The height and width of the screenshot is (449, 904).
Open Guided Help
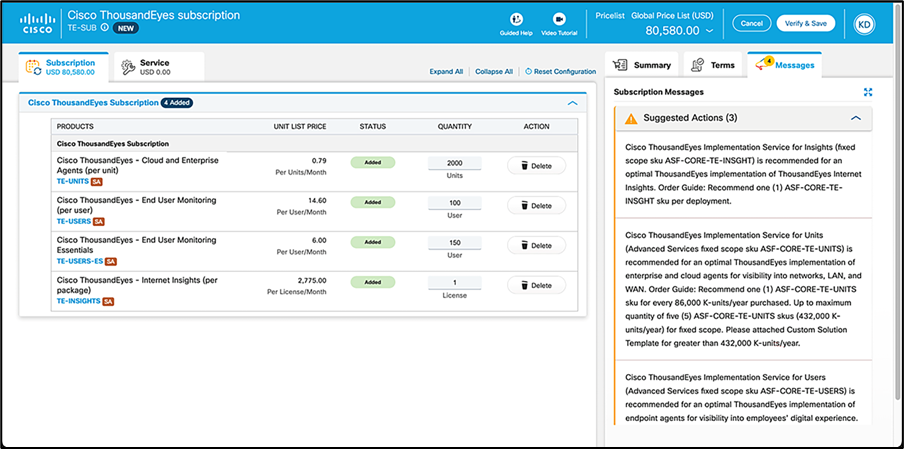[516, 25]
